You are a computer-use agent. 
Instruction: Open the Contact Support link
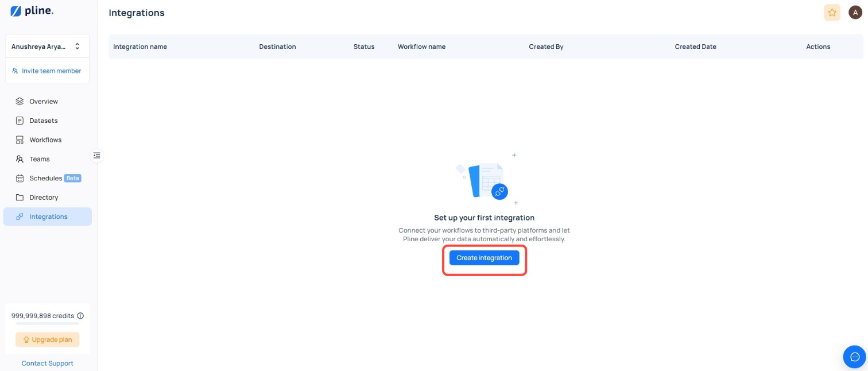[x=47, y=364]
